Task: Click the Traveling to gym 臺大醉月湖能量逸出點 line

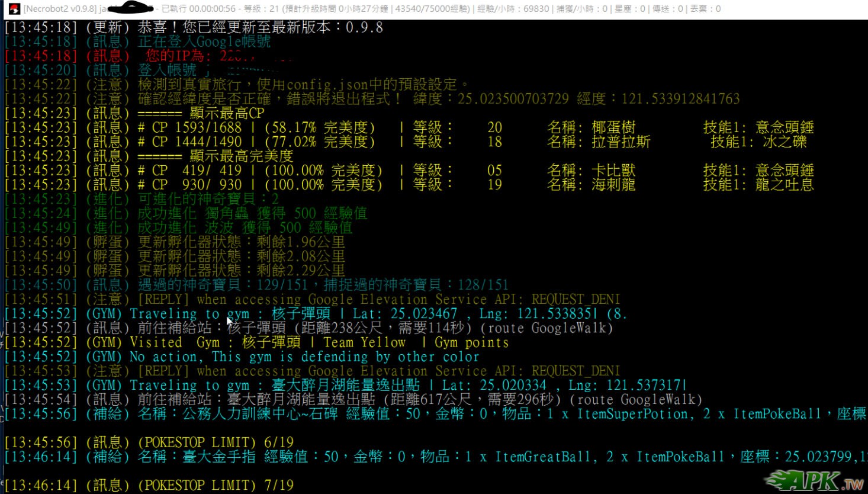Action: [346, 385]
